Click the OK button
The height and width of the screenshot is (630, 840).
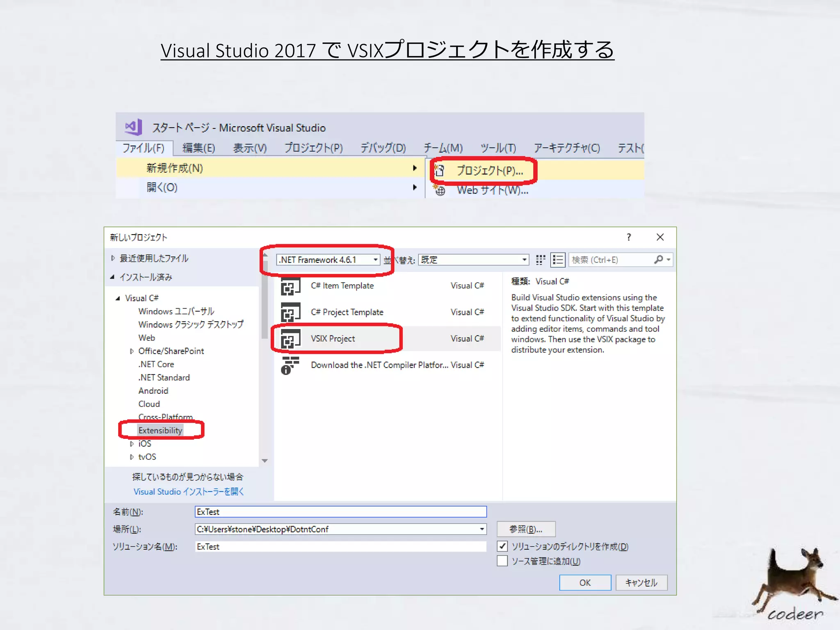coord(585,582)
